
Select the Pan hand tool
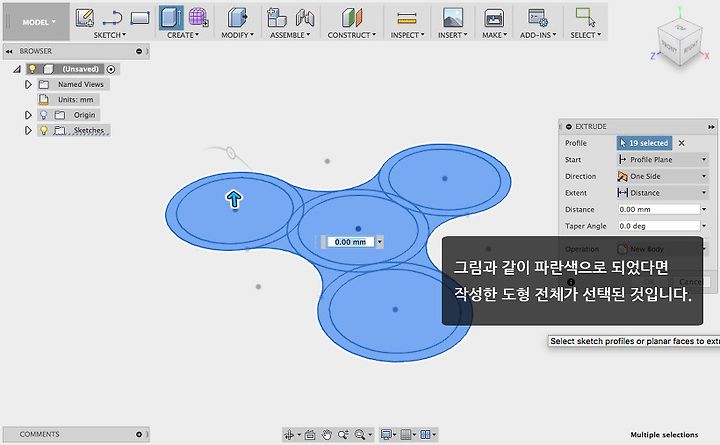[x=326, y=434]
